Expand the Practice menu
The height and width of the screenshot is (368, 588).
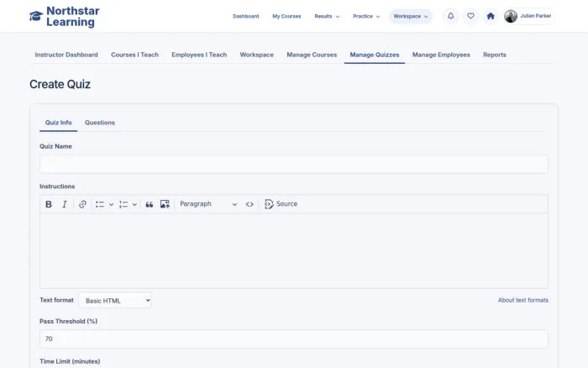(366, 16)
